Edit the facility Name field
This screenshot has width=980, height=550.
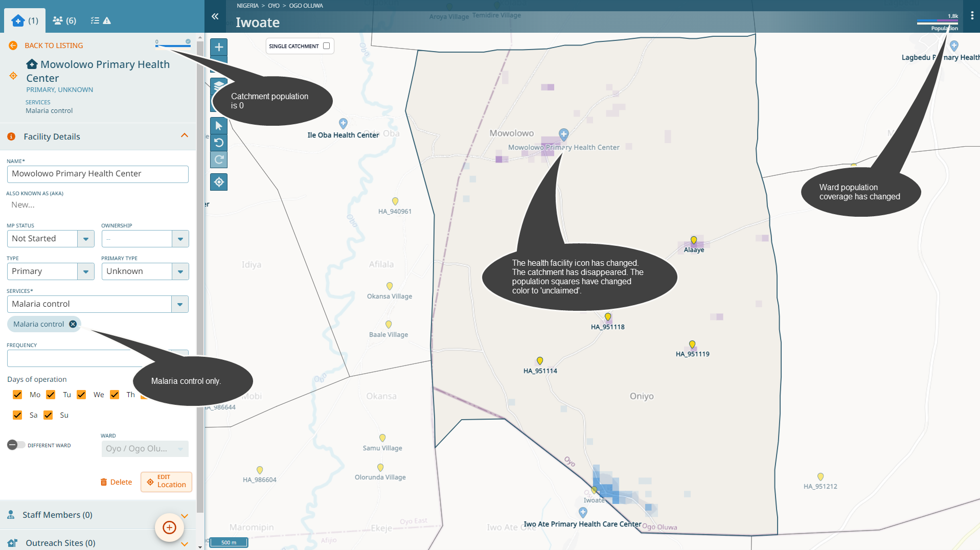pos(98,174)
